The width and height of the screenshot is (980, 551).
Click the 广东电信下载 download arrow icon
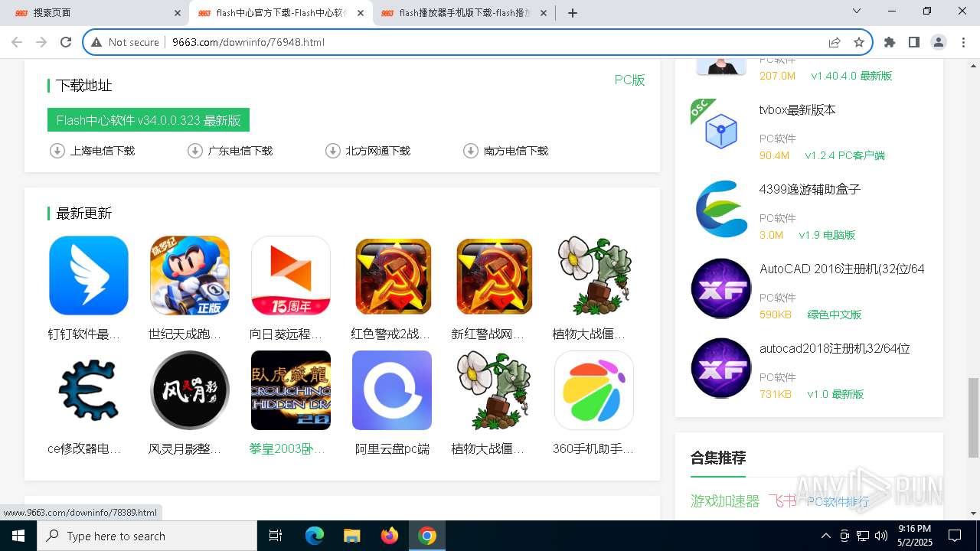click(195, 151)
